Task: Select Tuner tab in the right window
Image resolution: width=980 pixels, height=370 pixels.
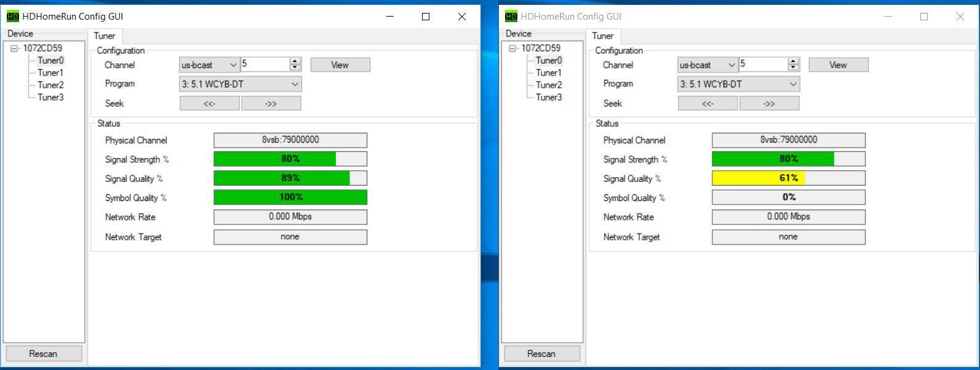Action: pyautogui.click(x=603, y=36)
